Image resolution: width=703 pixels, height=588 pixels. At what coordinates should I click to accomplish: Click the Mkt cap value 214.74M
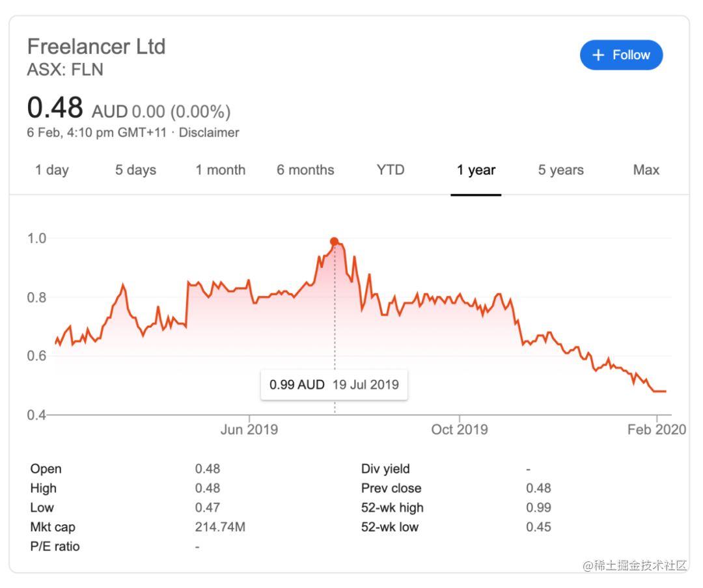220,527
